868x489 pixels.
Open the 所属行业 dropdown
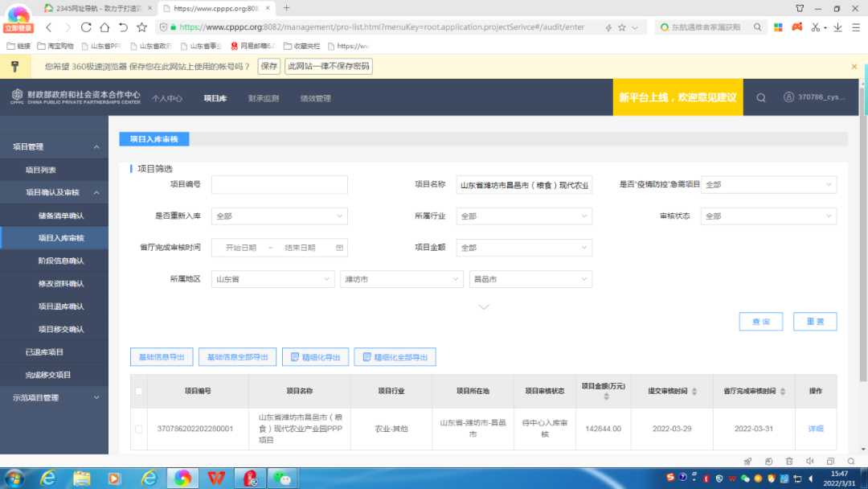[x=524, y=216]
